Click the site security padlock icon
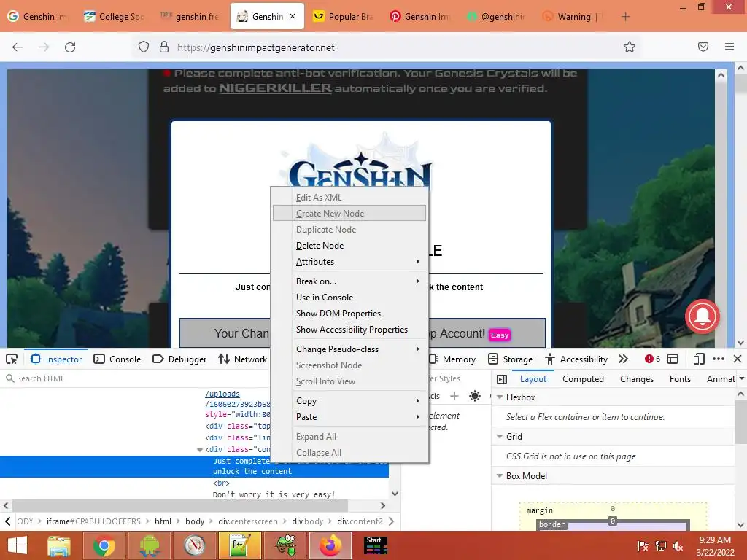 click(x=164, y=47)
